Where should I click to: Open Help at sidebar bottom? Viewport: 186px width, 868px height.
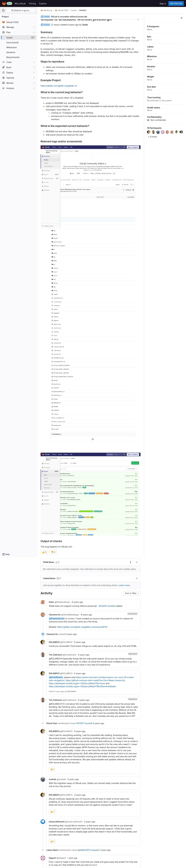tap(6, 554)
